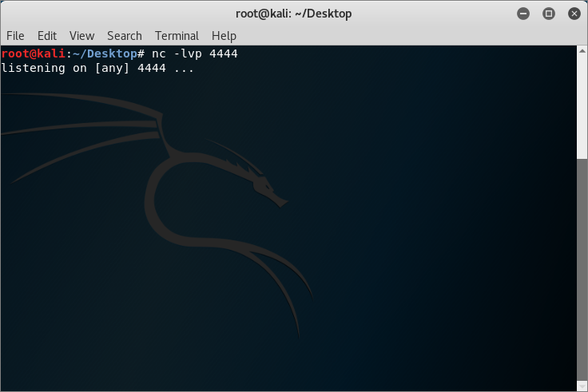Maximize the terminal window
The width and height of the screenshot is (588, 392).
pos(549,14)
